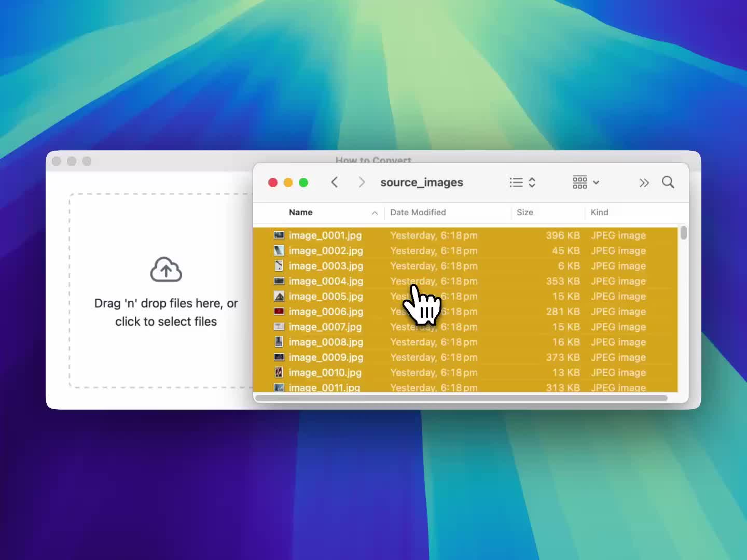Click the cloud upload icon

coord(166,270)
